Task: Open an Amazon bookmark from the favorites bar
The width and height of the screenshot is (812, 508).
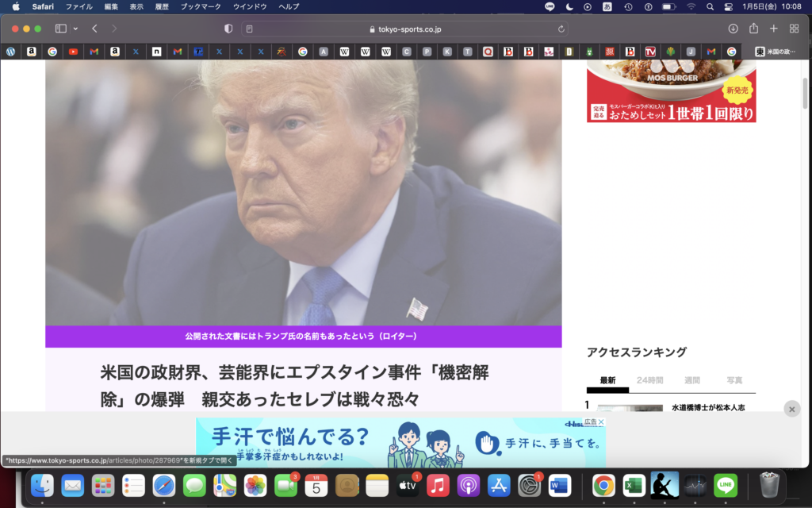Action: (x=31, y=52)
